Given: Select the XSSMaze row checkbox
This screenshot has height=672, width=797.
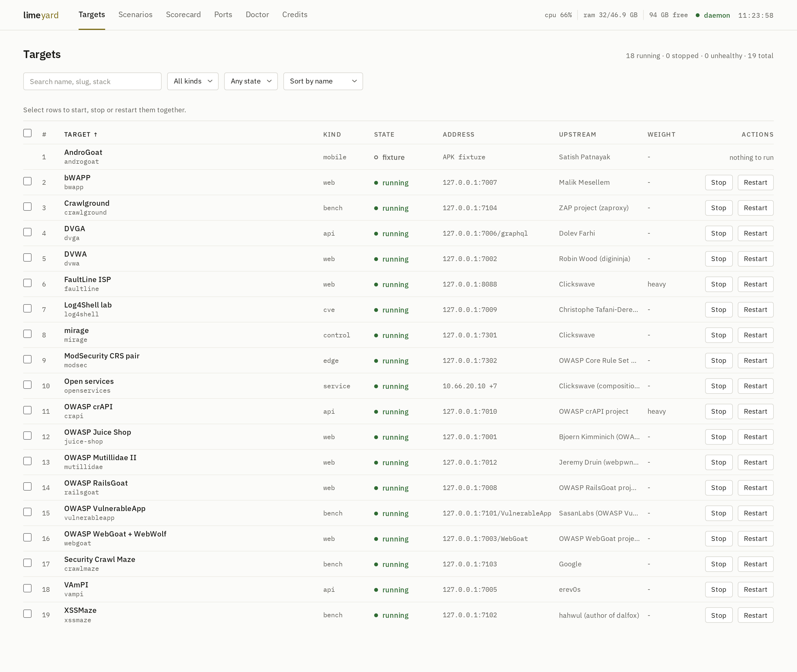Looking at the screenshot, I should (x=27, y=614).
